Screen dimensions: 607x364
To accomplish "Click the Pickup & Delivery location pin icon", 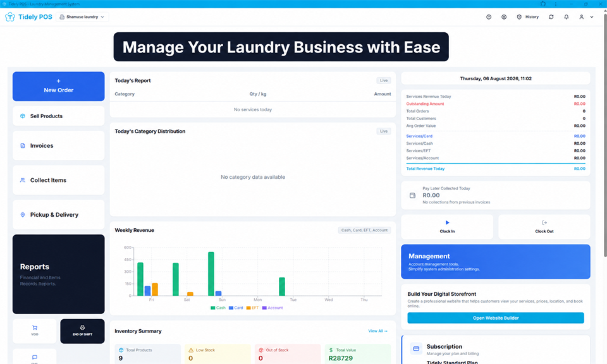I will [23, 215].
